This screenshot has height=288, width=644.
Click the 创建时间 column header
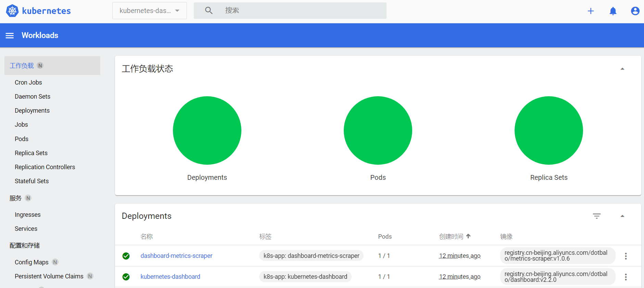coord(451,237)
